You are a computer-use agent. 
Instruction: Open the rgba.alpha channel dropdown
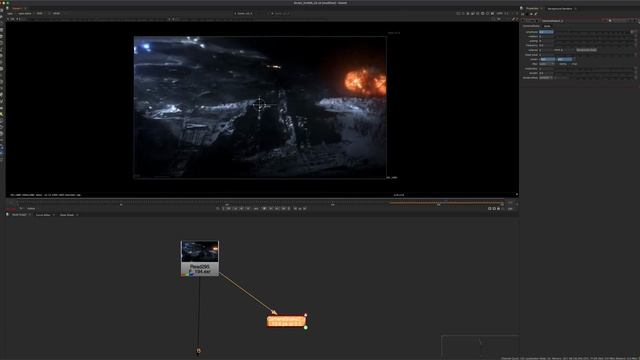coord(25,13)
